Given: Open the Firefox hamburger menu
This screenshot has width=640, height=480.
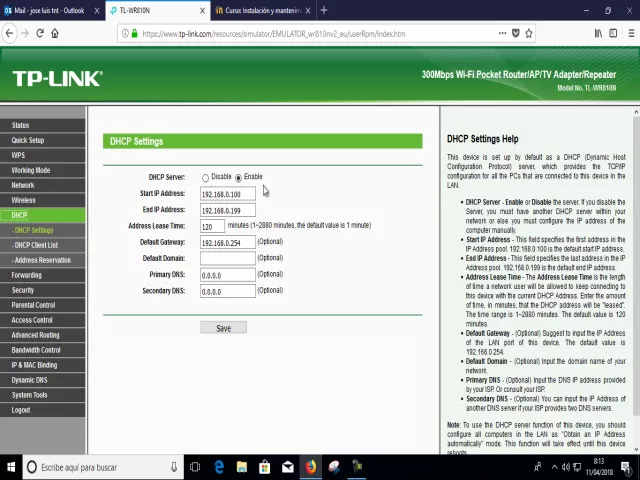Looking at the screenshot, I should (x=631, y=33).
